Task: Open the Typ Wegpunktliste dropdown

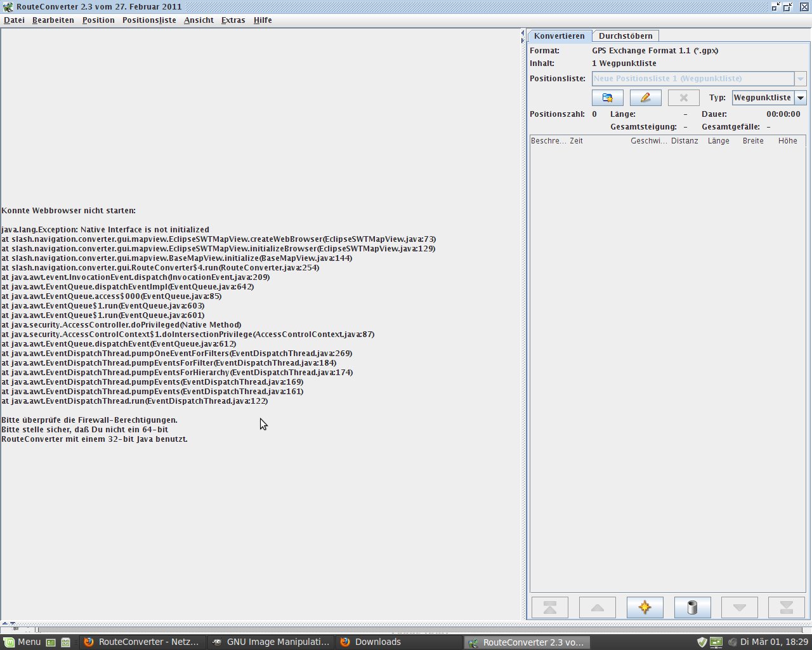Action: [x=800, y=98]
